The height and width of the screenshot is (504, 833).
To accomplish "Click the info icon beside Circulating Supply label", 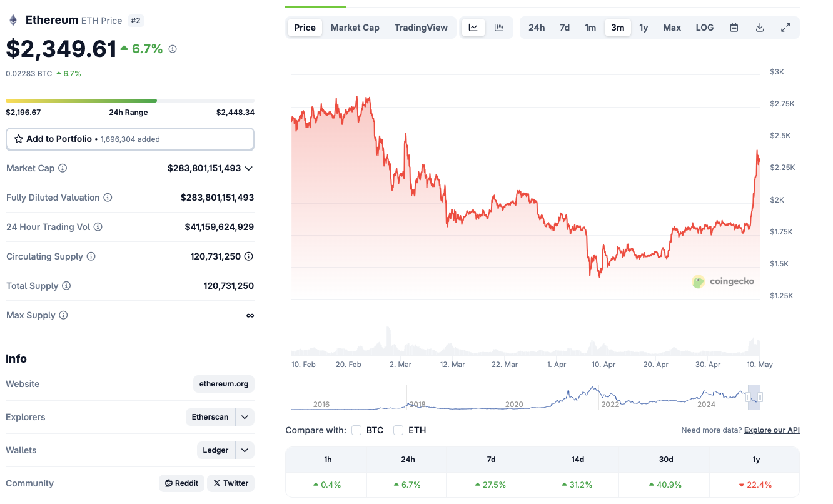I will tap(91, 256).
